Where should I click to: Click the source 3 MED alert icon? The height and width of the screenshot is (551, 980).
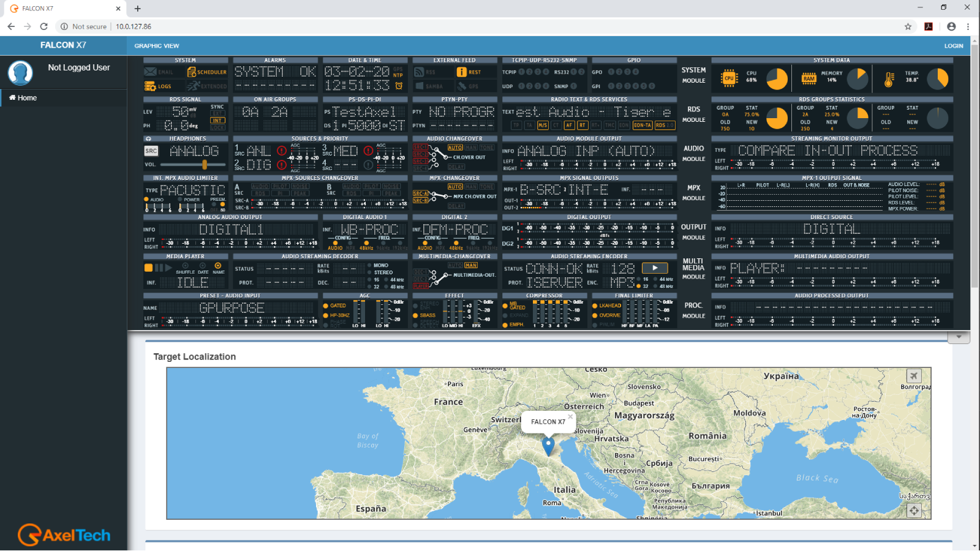point(368,151)
